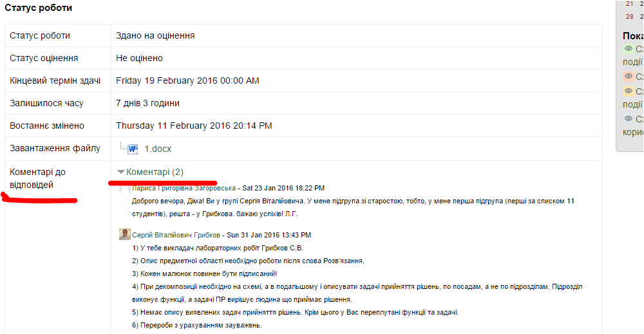Toggle the blue-gray eye events icon
Viewport: 644px width, 334px height.
(x=629, y=119)
